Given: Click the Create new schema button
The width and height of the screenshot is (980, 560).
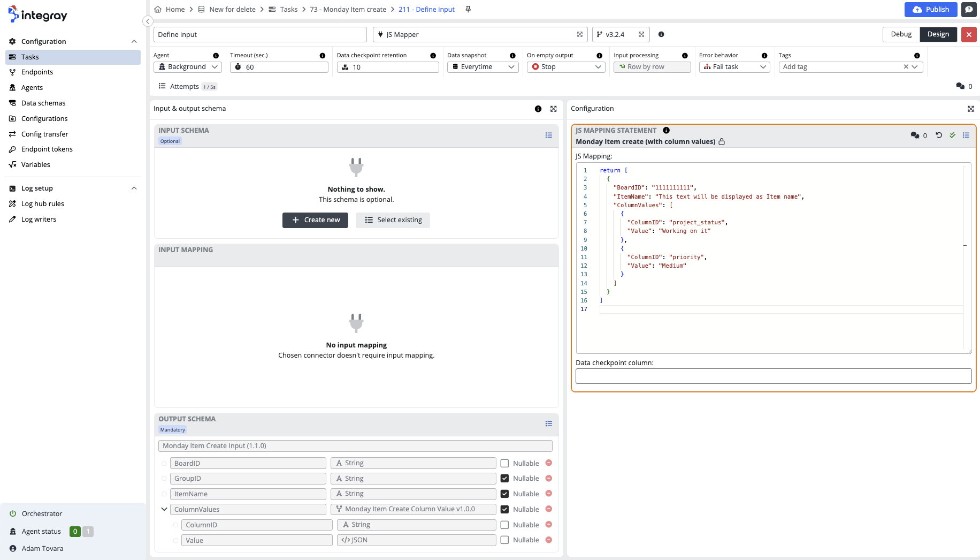Looking at the screenshot, I should (315, 220).
